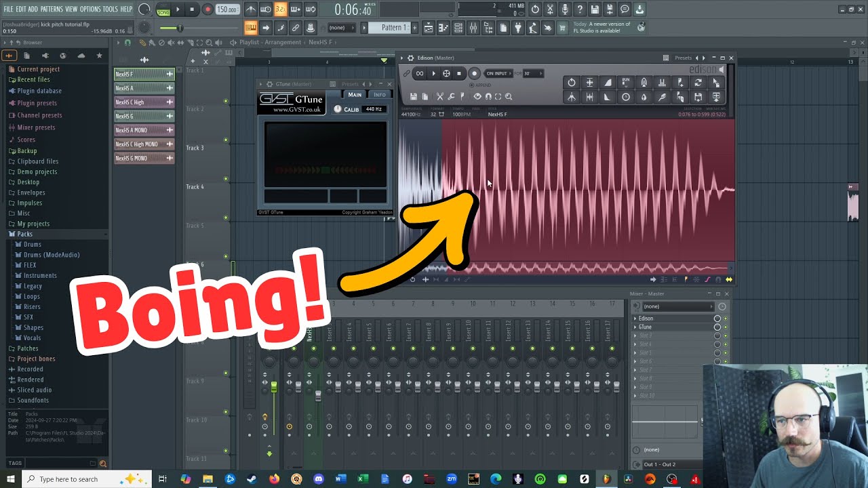The height and width of the screenshot is (488, 868).
Task: Open Plugin database in Browser
Action: 39,91
